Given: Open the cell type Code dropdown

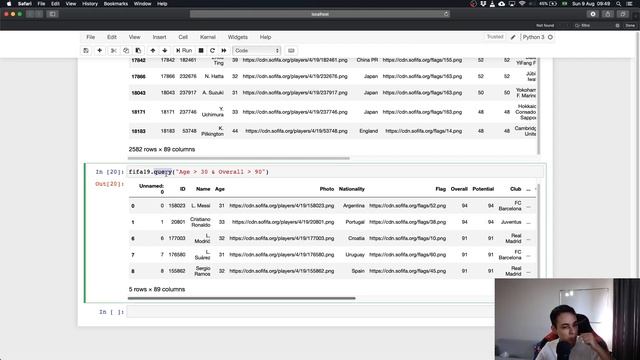Looking at the screenshot, I should [x=256, y=51].
